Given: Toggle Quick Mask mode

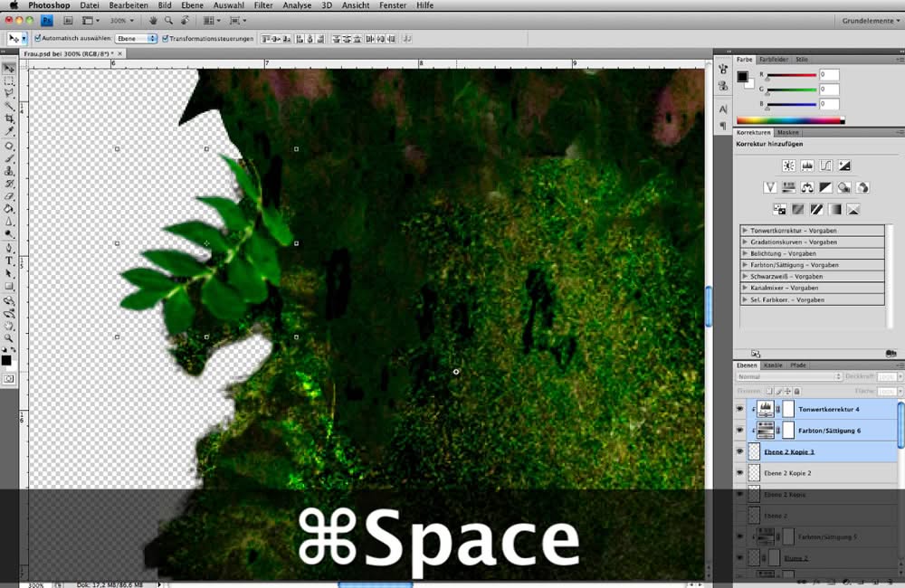Looking at the screenshot, I should tap(9, 379).
